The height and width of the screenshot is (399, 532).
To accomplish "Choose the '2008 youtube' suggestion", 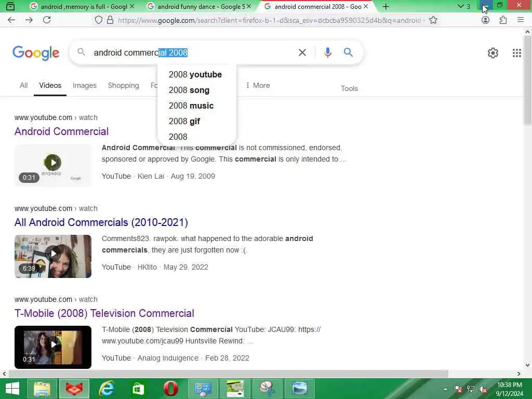I will click(x=195, y=75).
